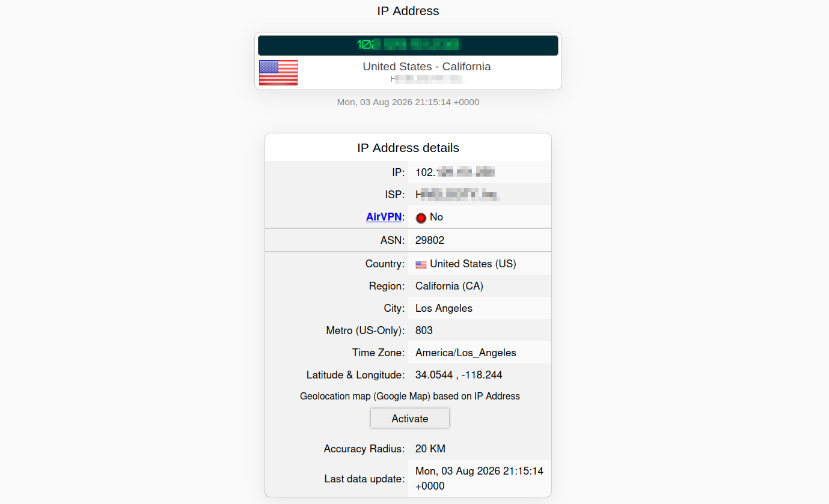The image size is (829, 504).
Task: Click the 'IP:' row label
Action: [399, 172]
